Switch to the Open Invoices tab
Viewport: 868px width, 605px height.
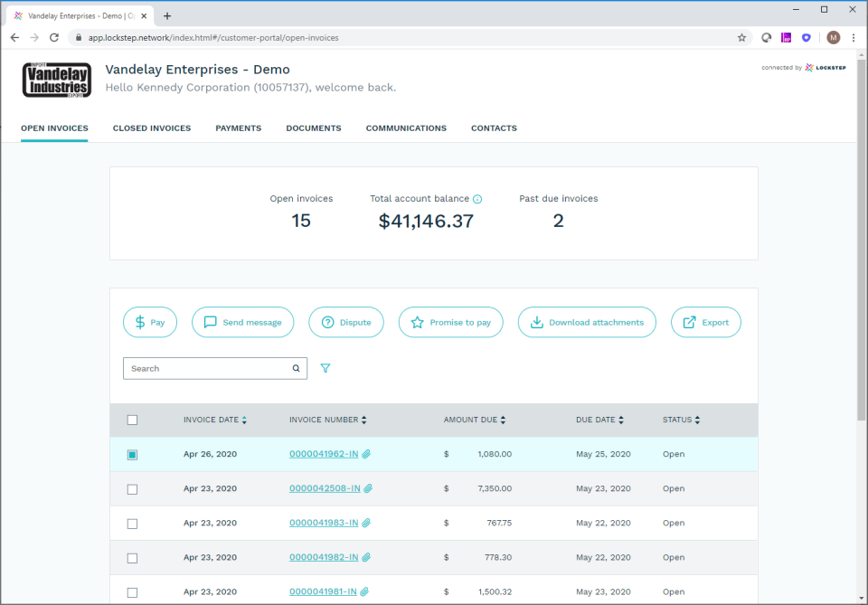[x=54, y=128]
